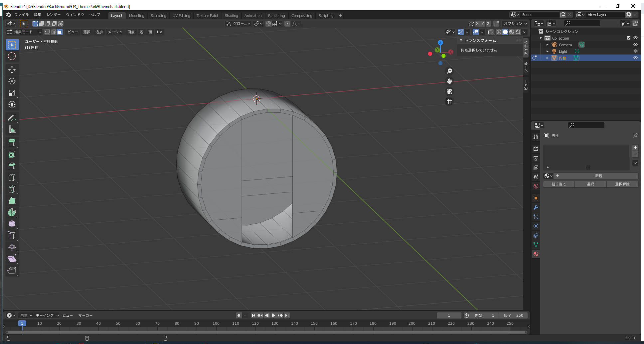The height and width of the screenshot is (344, 644).
Task: Select the Extrude Region tool
Action: 12,143
